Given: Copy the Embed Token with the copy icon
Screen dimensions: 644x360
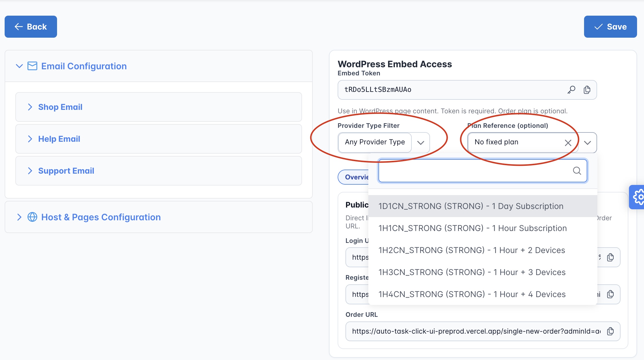Looking at the screenshot, I should (x=587, y=90).
